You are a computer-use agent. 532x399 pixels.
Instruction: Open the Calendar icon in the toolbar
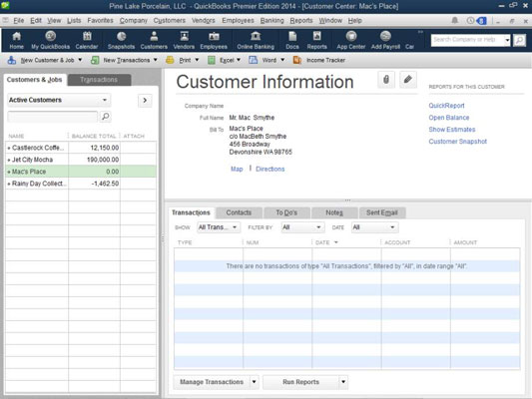pyautogui.click(x=87, y=40)
